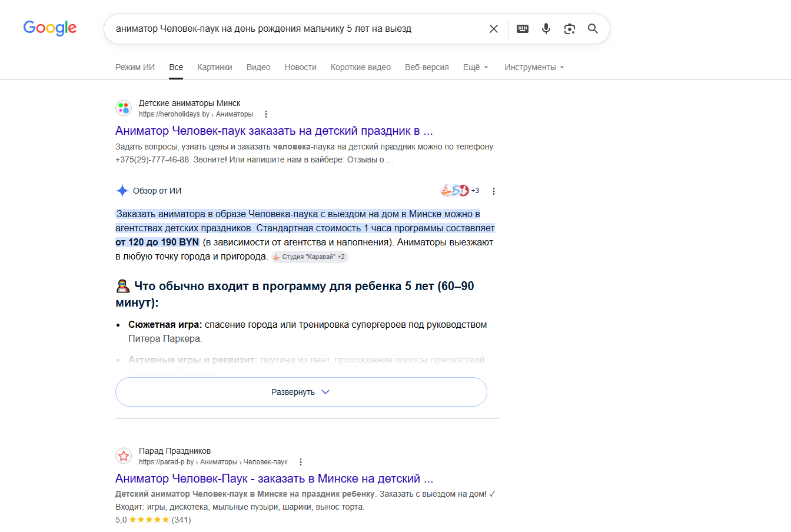The height and width of the screenshot is (532, 791).
Task: Click the 5,0 star rating (341)
Action: 153,520
